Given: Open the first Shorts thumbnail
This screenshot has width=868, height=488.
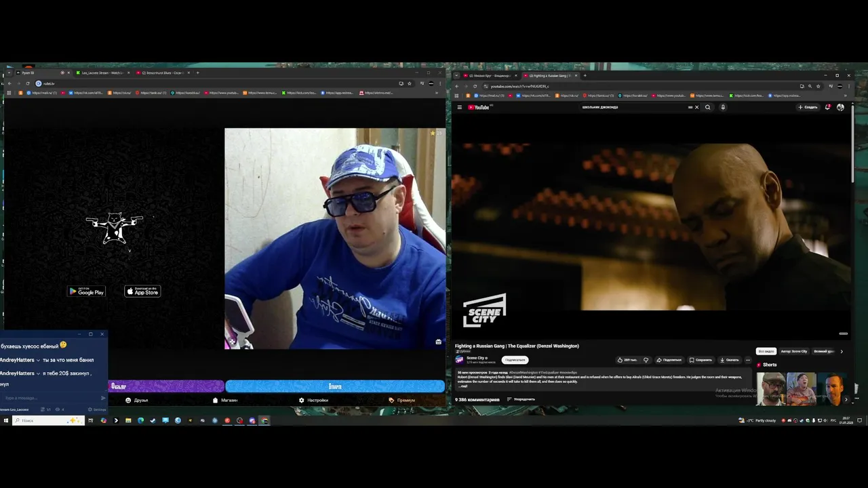Looking at the screenshot, I should coord(771,388).
